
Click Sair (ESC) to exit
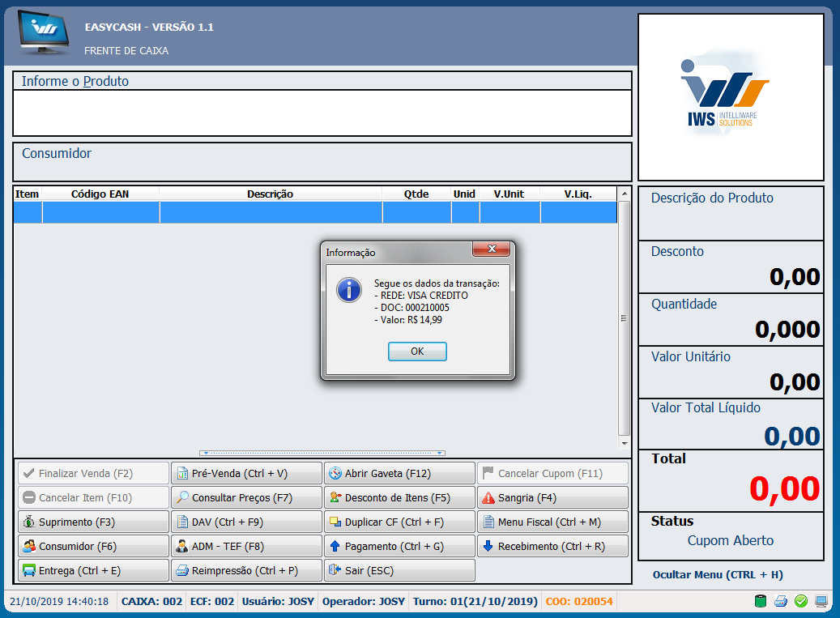pos(399,570)
